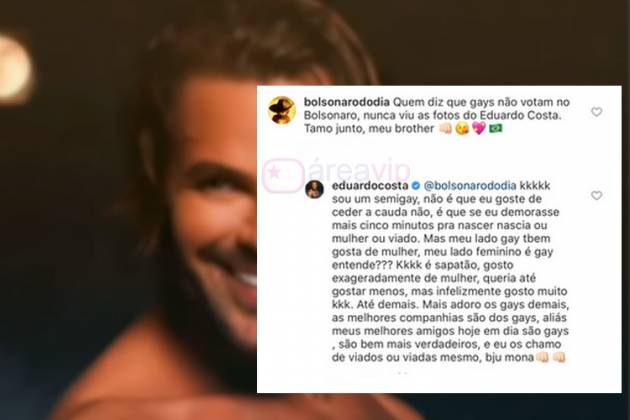Click the blue verified badge beside eduardocosta
630x420 pixels.
[x=416, y=186]
